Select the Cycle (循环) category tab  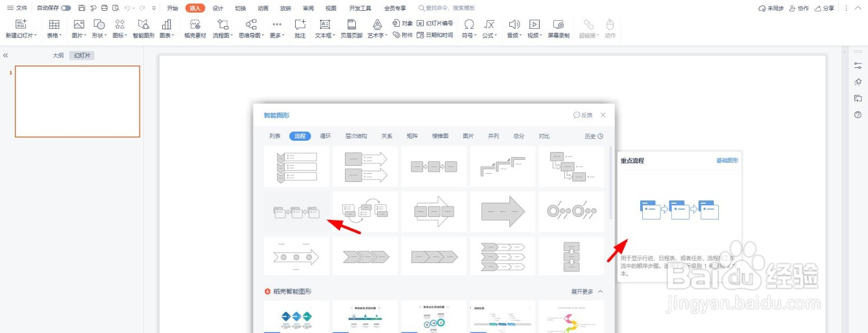coord(325,136)
